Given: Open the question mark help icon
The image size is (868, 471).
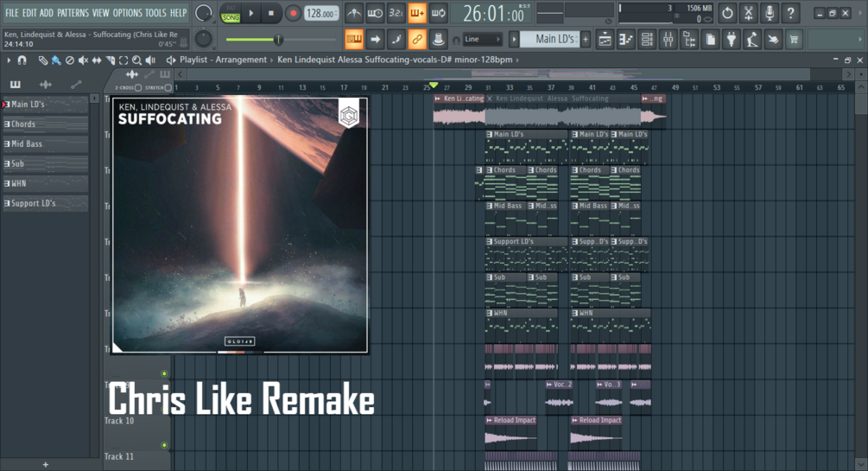Looking at the screenshot, I should point(790,13).
